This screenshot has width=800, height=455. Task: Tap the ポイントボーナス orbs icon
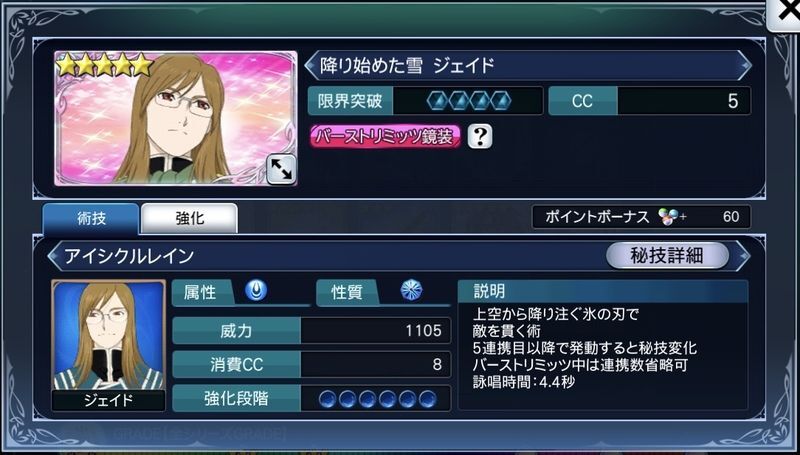pos(668,217)
